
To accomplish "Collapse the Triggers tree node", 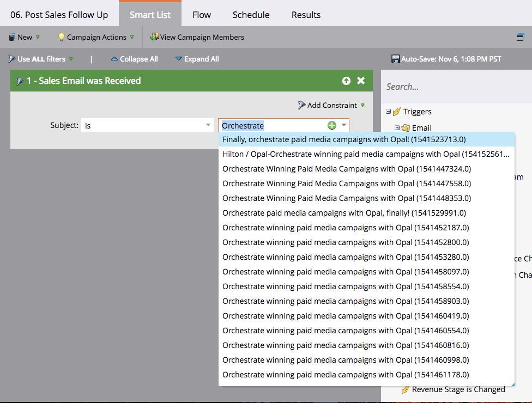I will [389, 112].
